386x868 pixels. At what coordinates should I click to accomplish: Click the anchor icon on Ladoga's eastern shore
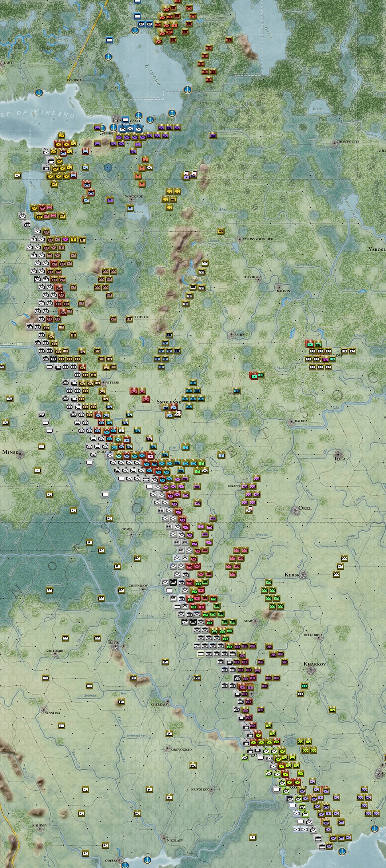coord(187,90)
